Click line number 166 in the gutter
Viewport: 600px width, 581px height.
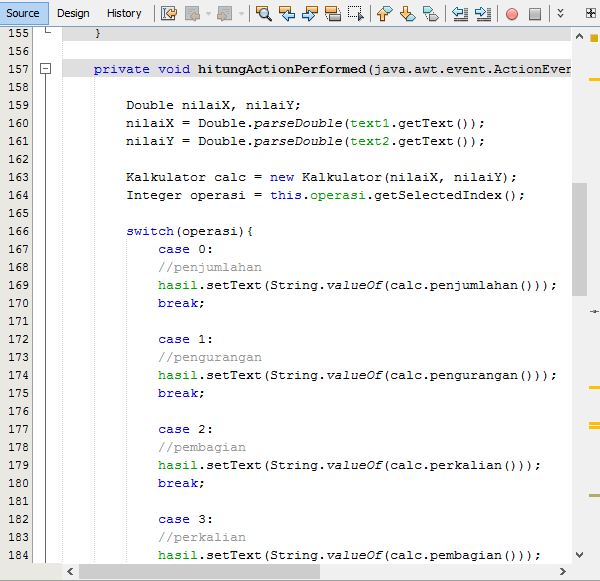(x=18, y=231)
